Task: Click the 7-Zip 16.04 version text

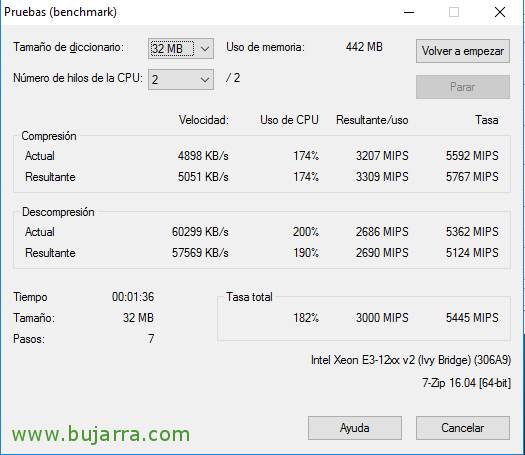Action: [x=466, y=383]
